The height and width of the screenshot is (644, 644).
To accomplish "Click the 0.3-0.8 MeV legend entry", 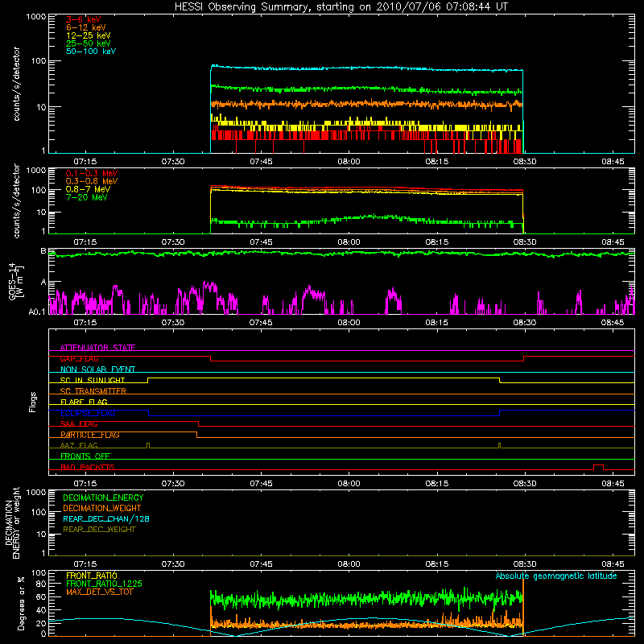I will tap(92, 181).
